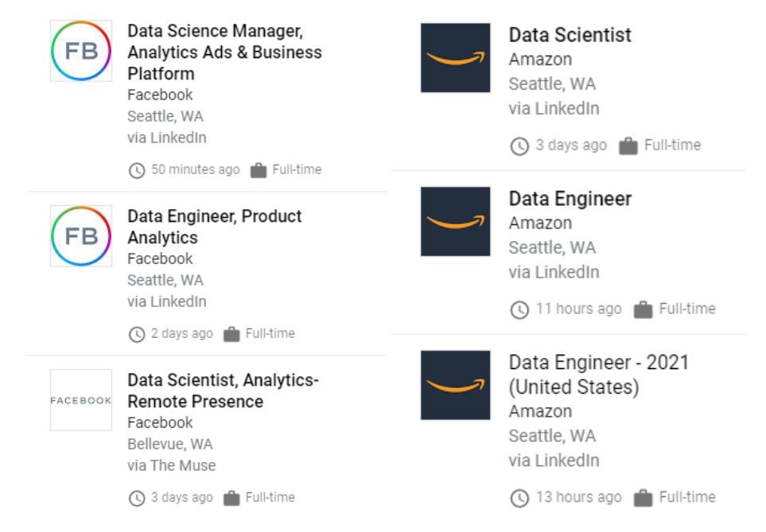
Task: Click the briefcase icon in the 13 hours ago listing
Action: coord(643,498)
